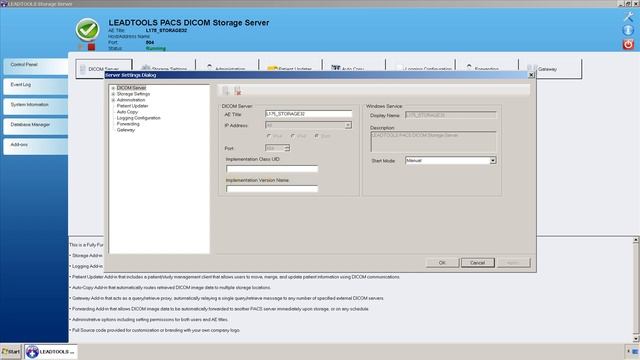Close the Server Settings Dialog
The width and height of the screenshot is (640, 360).
pos(531,75)
